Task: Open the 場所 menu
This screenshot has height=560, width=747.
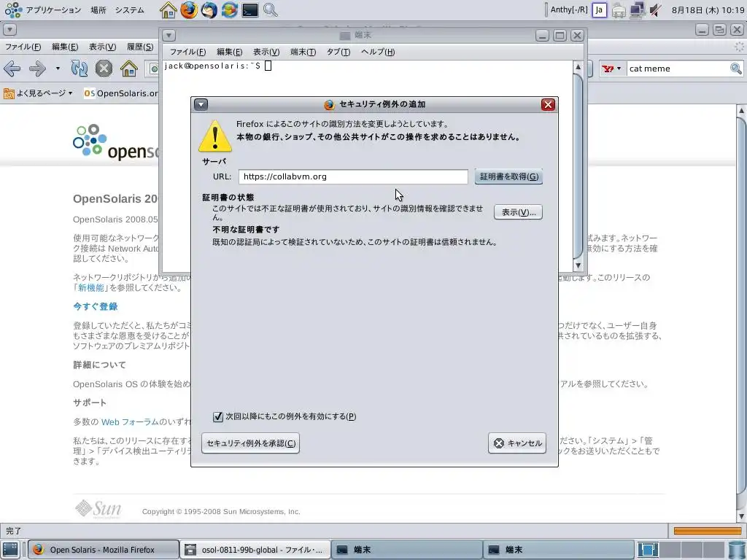Action: coord(98,10)
